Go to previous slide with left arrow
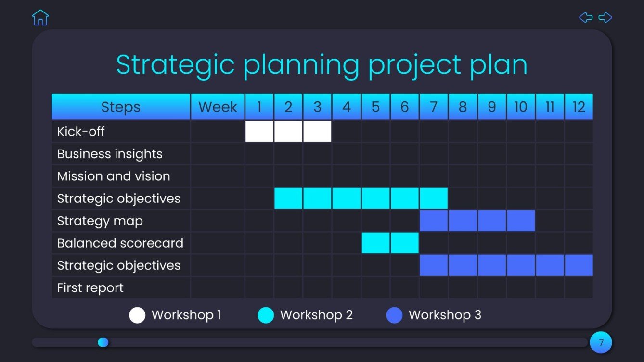The width and height of the screenshot is (644, 362). click(x=586, y=18)
